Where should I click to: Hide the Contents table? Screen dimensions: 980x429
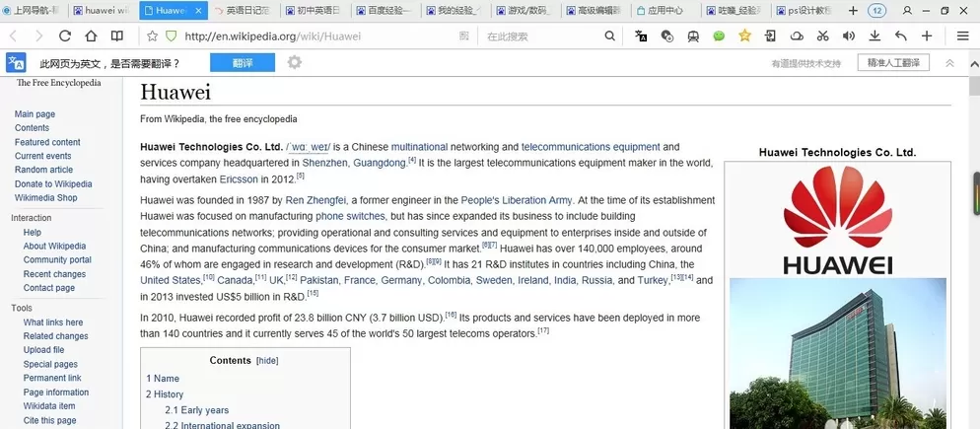(x=267, y=361)
